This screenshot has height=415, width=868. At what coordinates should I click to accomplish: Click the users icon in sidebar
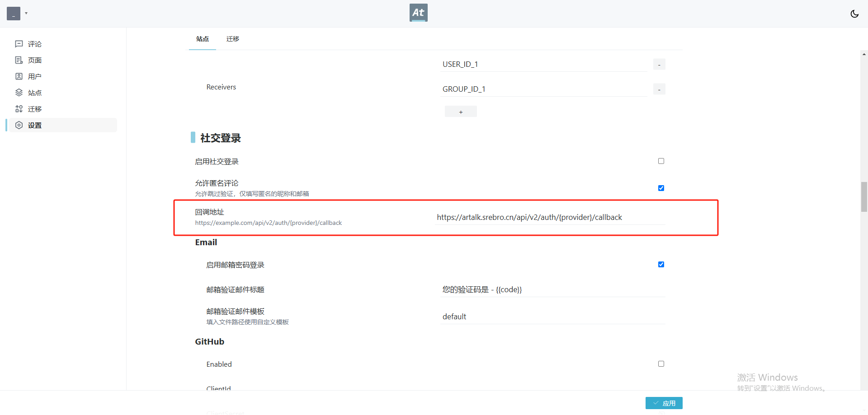pos(19,76)
